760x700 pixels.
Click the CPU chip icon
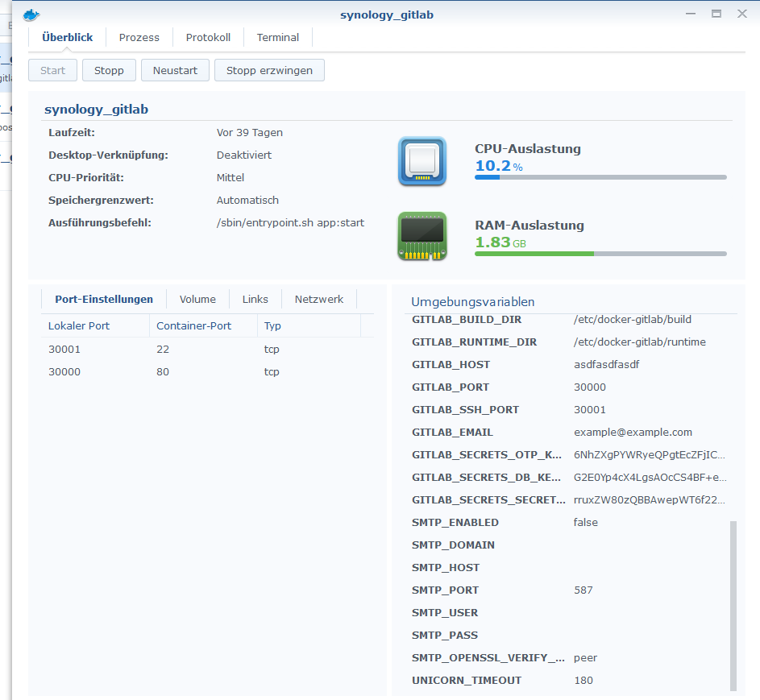422,161
